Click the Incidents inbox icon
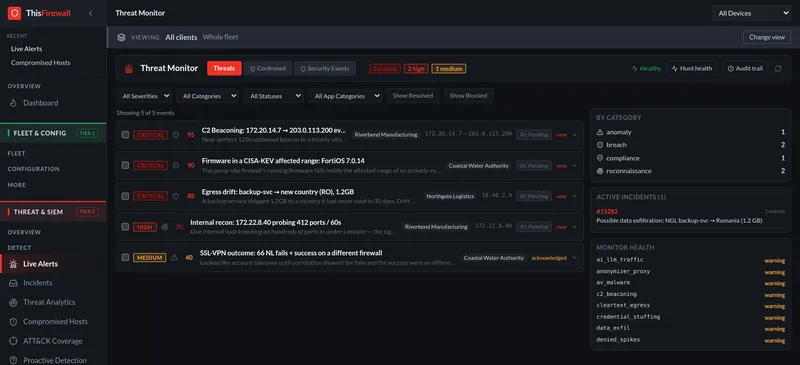 pyautogui.click(x=14, y=283)
